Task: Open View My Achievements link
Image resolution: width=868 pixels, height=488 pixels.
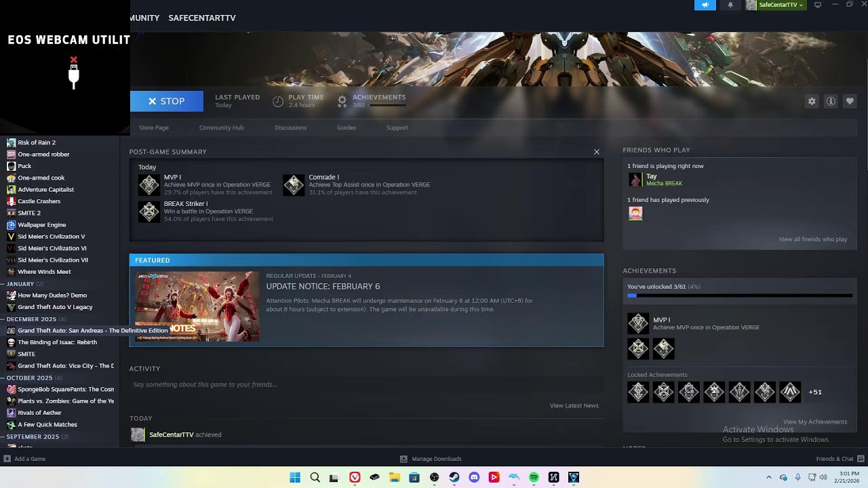Action: (x=815, y=422)
